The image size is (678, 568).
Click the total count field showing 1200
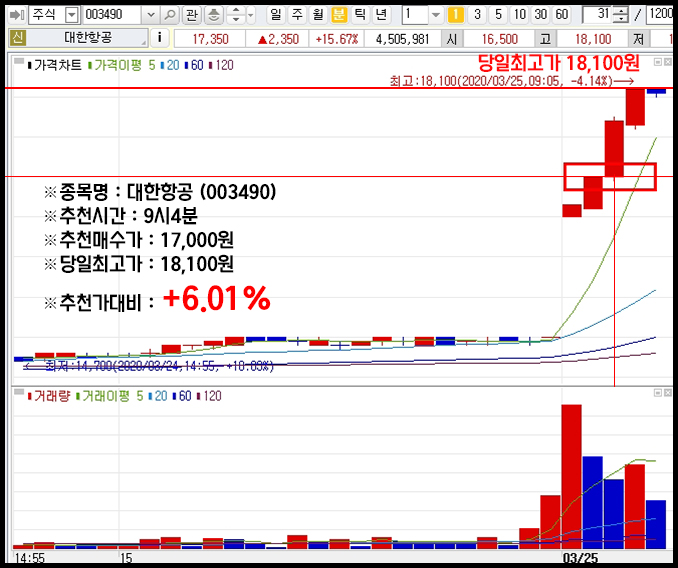pyautogui.click(x=661, y=15)
